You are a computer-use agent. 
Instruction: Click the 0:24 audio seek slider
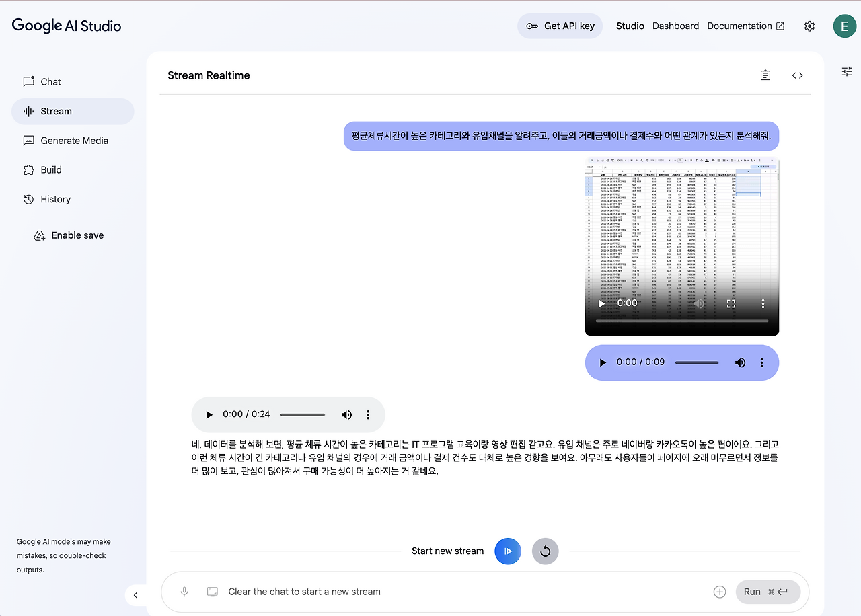303,415
